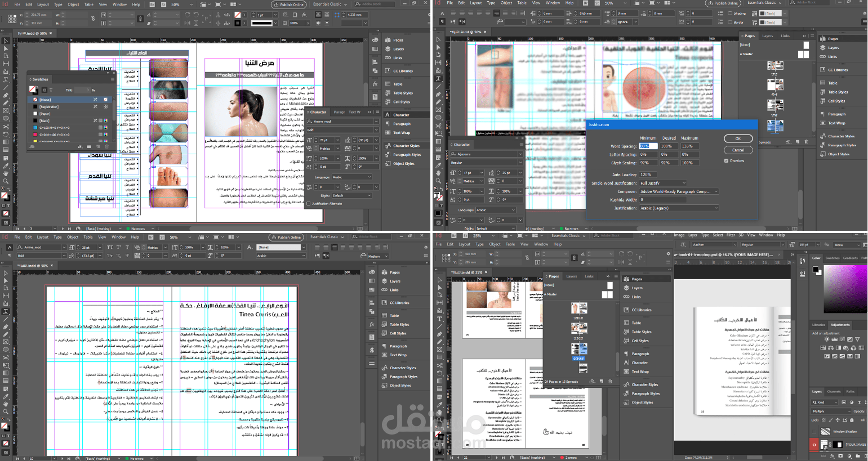
Task: Click Cancel in the Justification dialog
Action: coord(738,150)
